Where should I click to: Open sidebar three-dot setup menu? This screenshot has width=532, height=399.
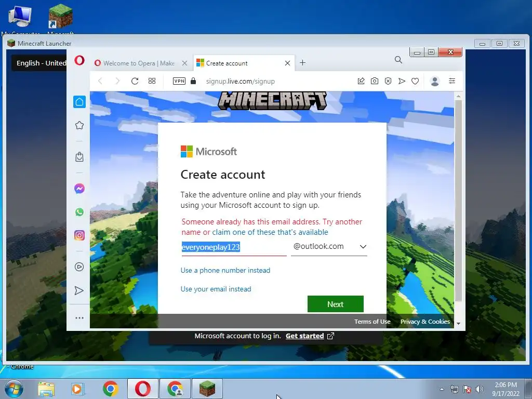[79, 318]
